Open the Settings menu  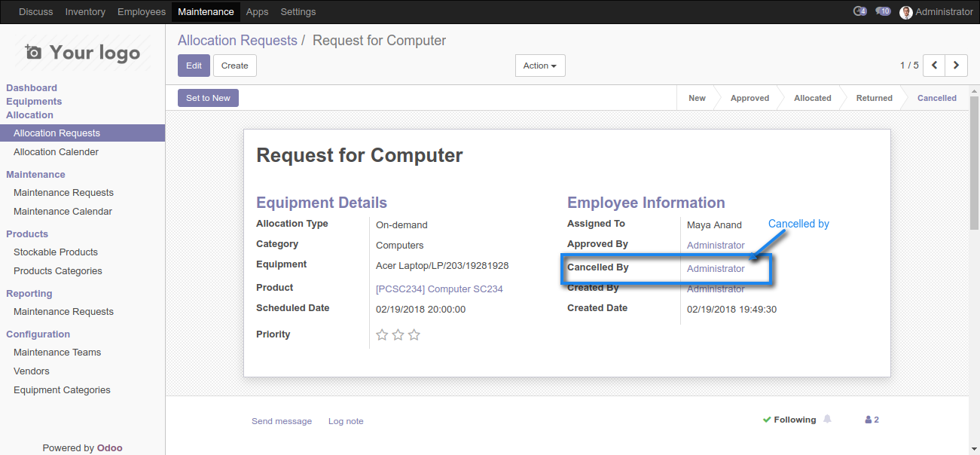point(298,12)
